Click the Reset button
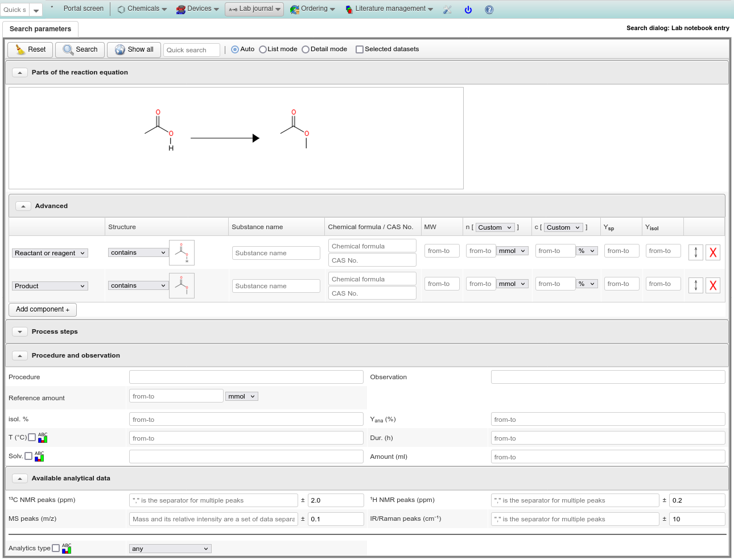 coord(30,49)
